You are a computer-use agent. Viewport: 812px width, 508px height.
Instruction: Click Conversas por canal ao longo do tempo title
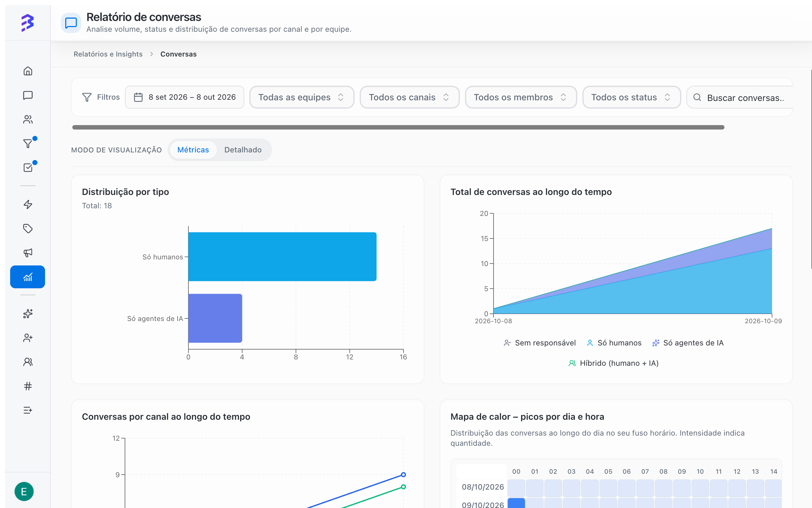pos(166,417)
